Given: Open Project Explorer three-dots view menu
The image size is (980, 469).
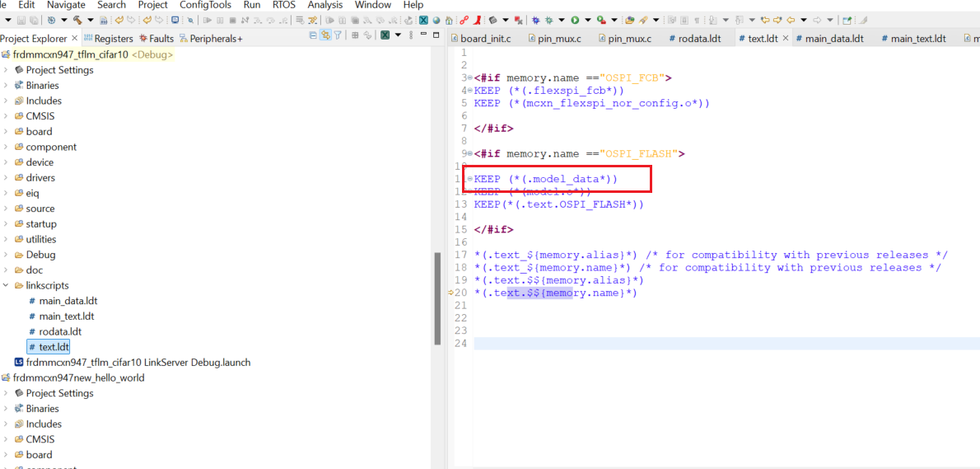Looking at the screenshot, I should click(411, 35).
